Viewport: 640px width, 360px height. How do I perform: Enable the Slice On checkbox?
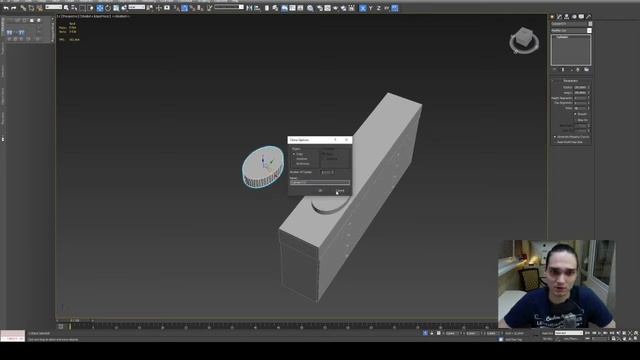pyautogui.click(x=576, y=120)
